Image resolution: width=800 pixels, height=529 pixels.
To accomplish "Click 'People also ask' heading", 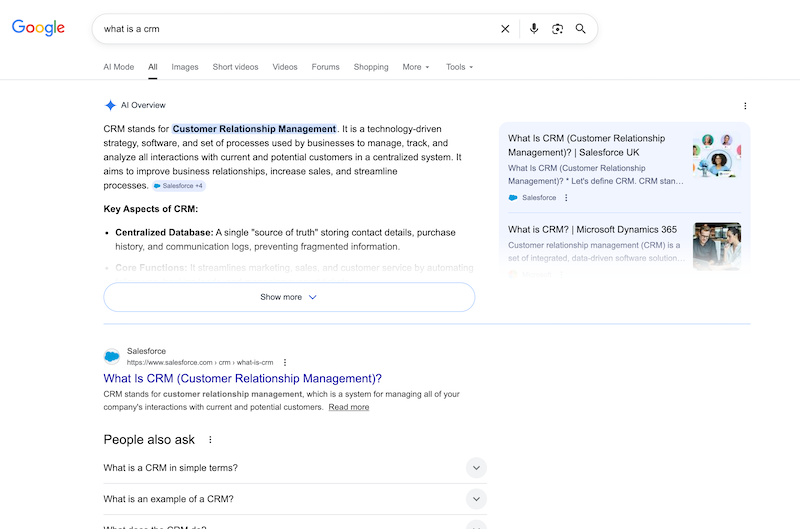I will coord(149,440).
